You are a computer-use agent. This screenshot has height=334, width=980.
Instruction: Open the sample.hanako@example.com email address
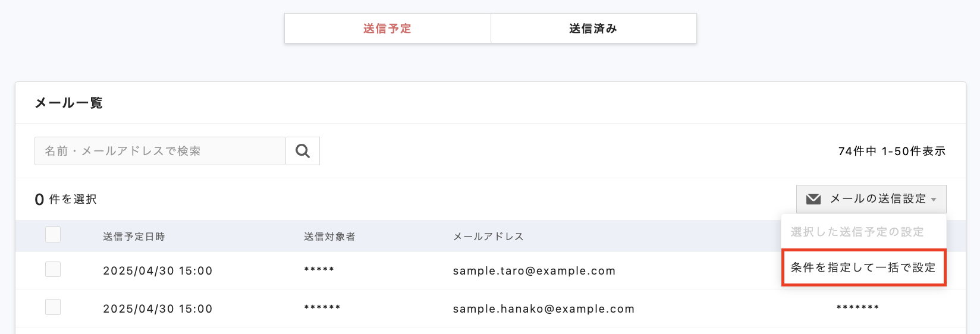[544, 309]
